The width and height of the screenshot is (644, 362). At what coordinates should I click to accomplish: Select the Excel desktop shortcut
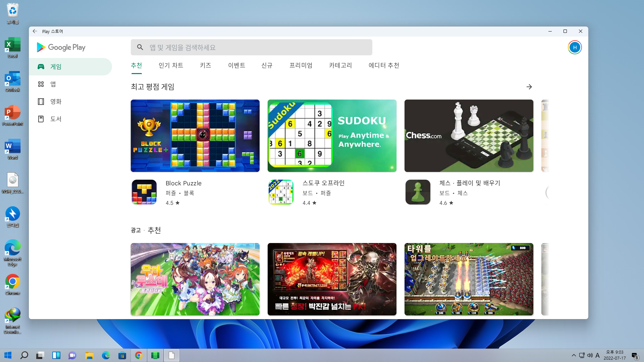click(x=13, y=48)
